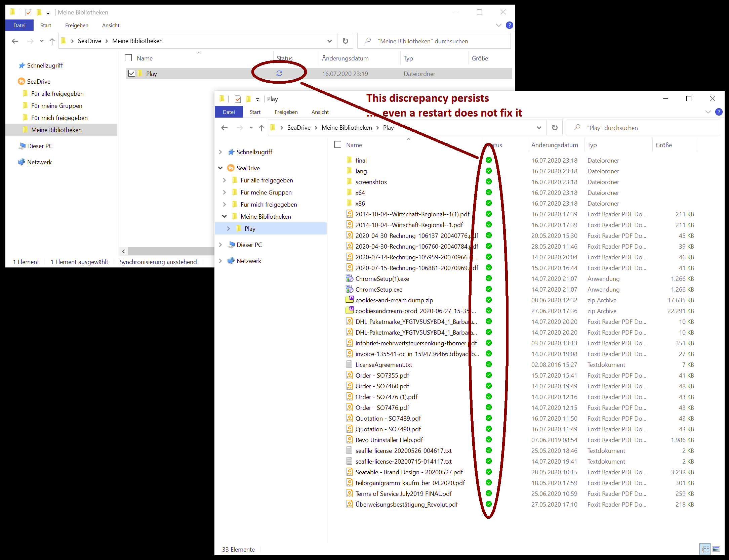Click the up-arrow navigation button in the Play window

pos(261,128)
